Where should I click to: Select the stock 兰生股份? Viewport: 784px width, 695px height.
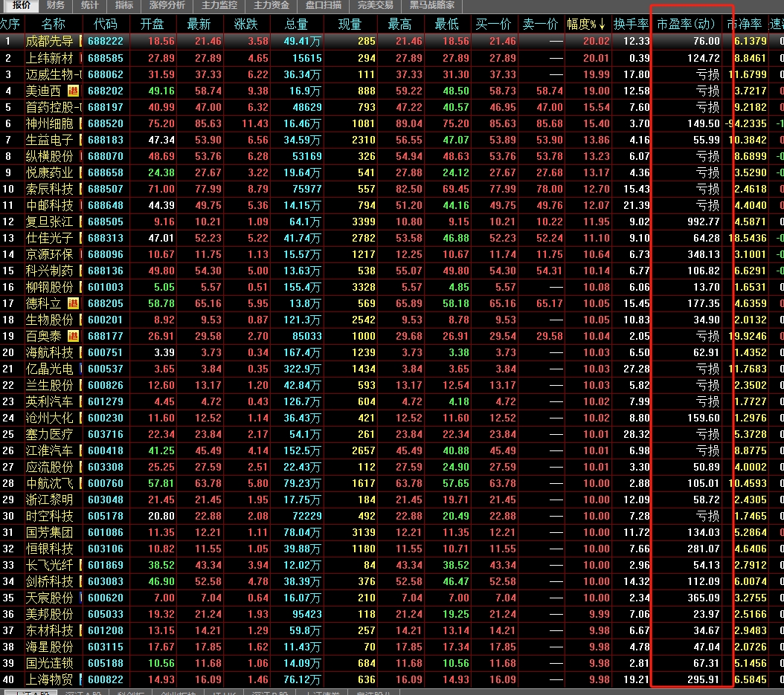pyautogui.click(x=50, y=385)
